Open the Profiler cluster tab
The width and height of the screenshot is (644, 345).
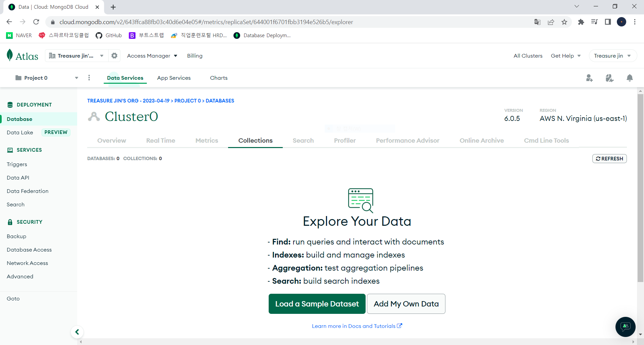click(345, 141)
